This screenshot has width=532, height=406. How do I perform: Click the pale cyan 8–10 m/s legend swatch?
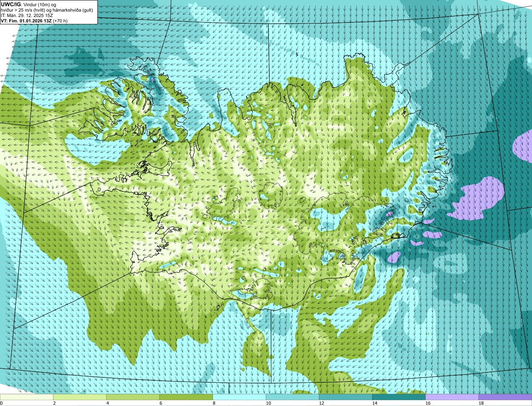tap(239, 397)
